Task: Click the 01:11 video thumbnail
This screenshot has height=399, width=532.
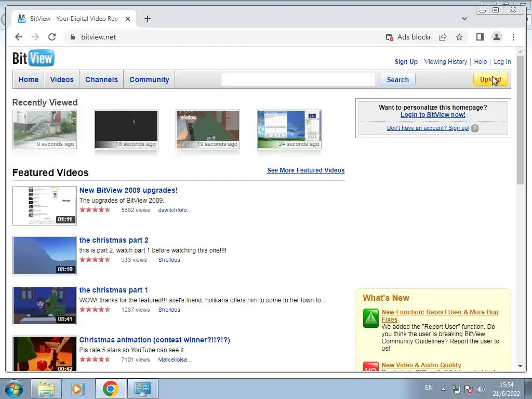Action: 45,206
